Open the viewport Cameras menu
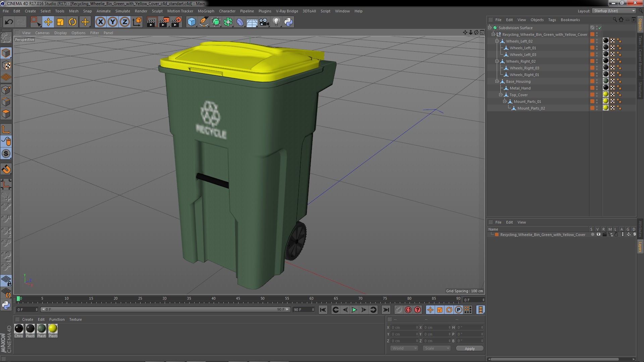The image size is (644, 362). coord(42,33)
